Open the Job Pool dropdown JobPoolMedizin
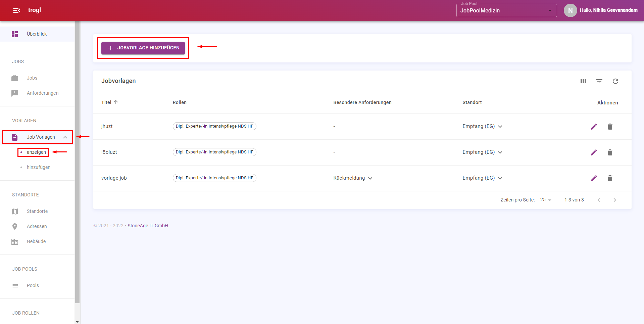This screenshot has width=644, height=324. (x=506, y=10)
